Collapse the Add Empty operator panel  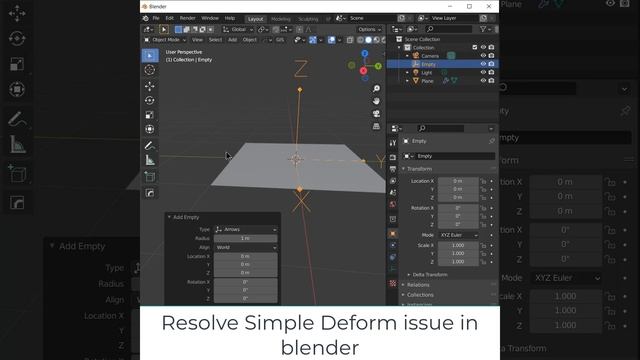[183, 217]
